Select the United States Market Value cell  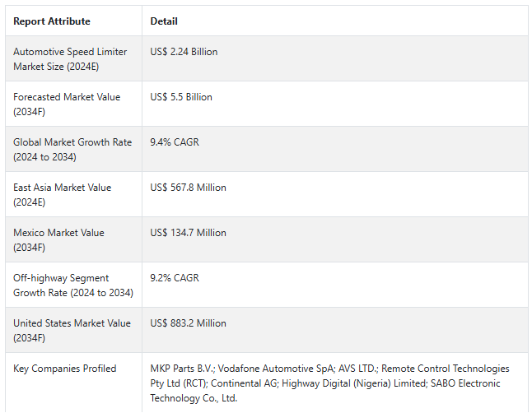72,330
